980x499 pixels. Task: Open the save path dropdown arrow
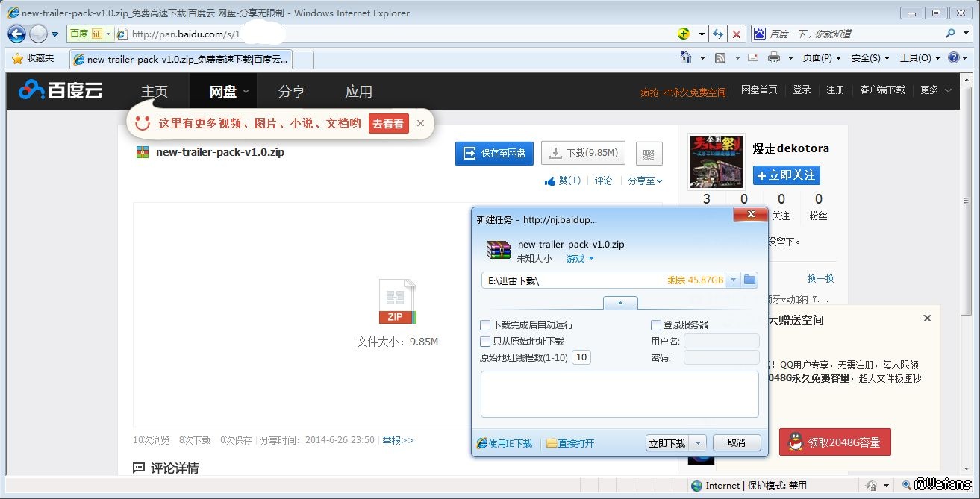733,280
